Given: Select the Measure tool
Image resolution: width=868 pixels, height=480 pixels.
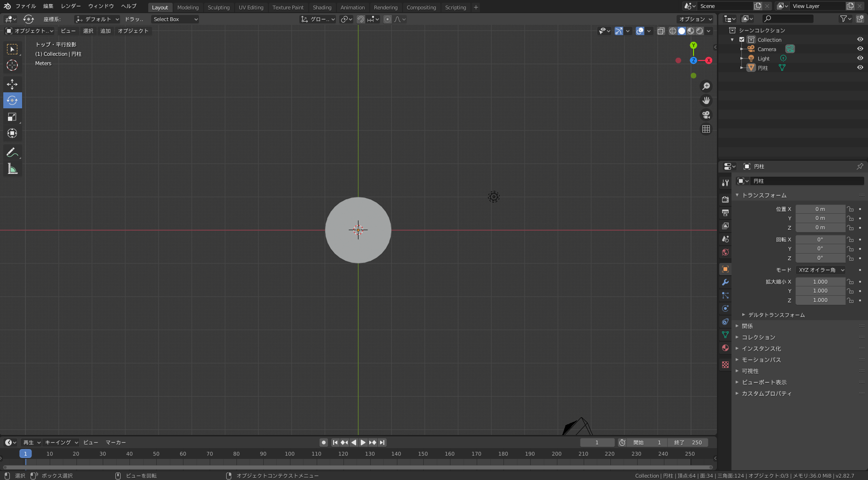Looking at the screenshot, I should pyautogui.click(x=12, y=169).
